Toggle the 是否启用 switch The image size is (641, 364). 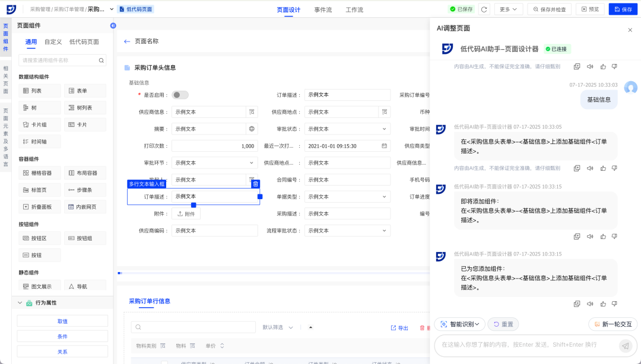[x=180, y=95]
